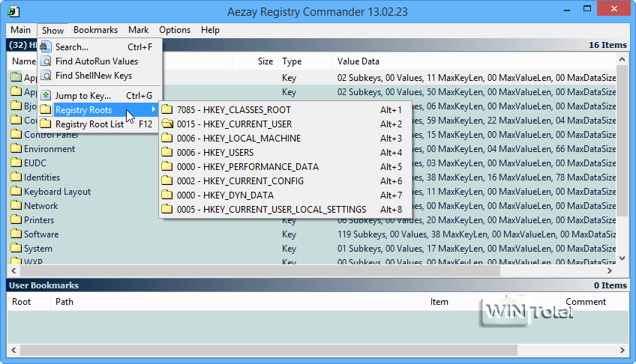Click the folder icon beside Registry Roots

pyautogui.click(x=46, y=110)
